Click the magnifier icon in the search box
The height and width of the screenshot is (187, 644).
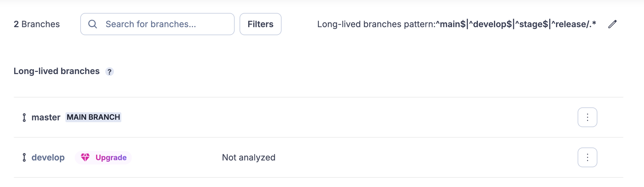(x=93, y=24)
